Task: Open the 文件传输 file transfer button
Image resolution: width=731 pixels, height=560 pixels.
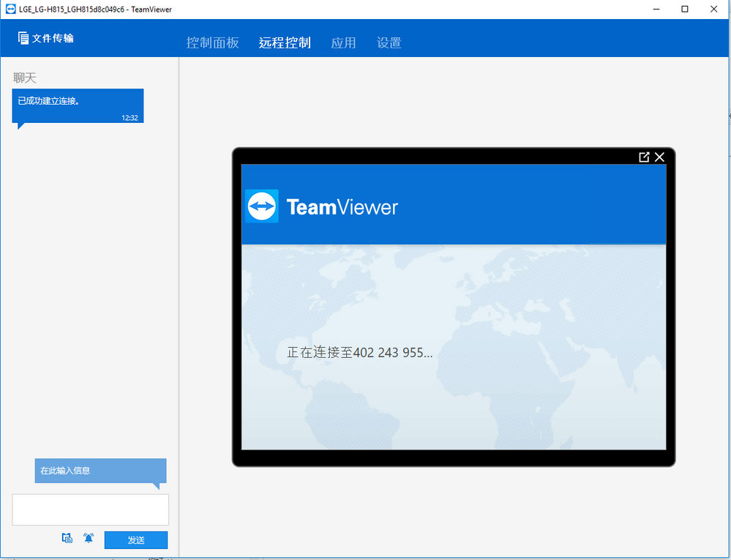Action: (45, 38)
